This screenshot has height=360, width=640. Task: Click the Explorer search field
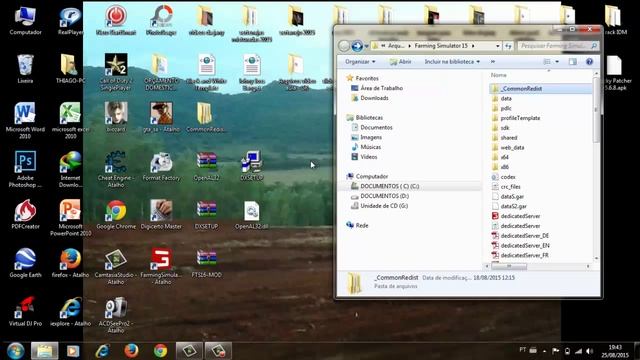(558, 46)
